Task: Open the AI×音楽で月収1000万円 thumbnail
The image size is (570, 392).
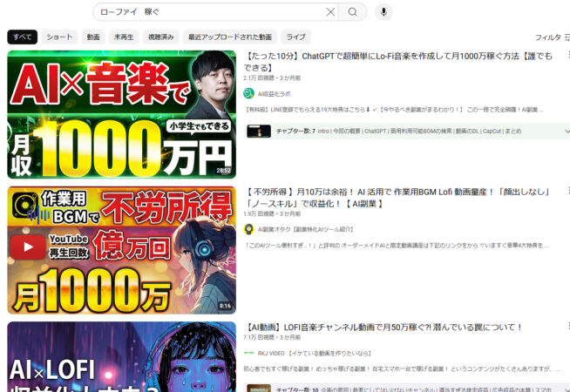Action: coord(121,114)
